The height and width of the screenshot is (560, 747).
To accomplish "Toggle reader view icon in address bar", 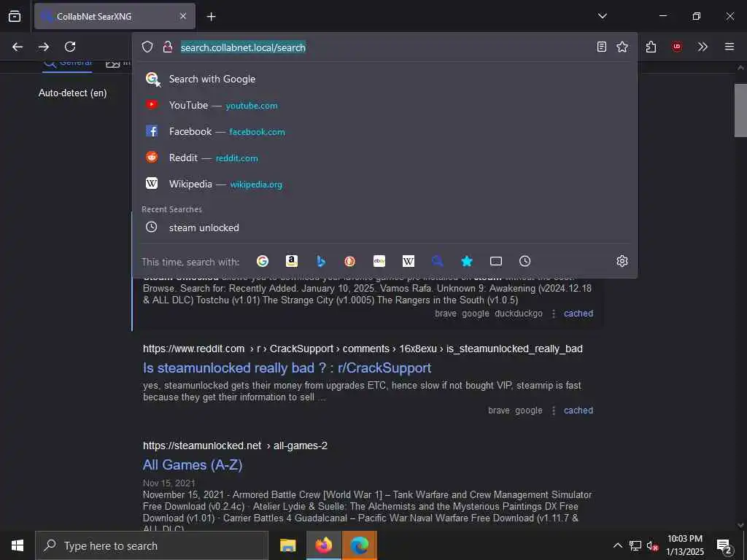I will point(602,47).
